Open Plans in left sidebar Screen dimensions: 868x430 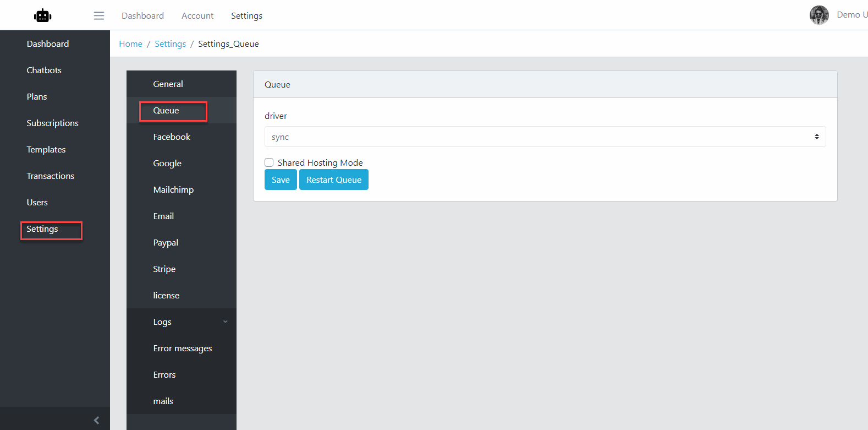coord(37,97)
